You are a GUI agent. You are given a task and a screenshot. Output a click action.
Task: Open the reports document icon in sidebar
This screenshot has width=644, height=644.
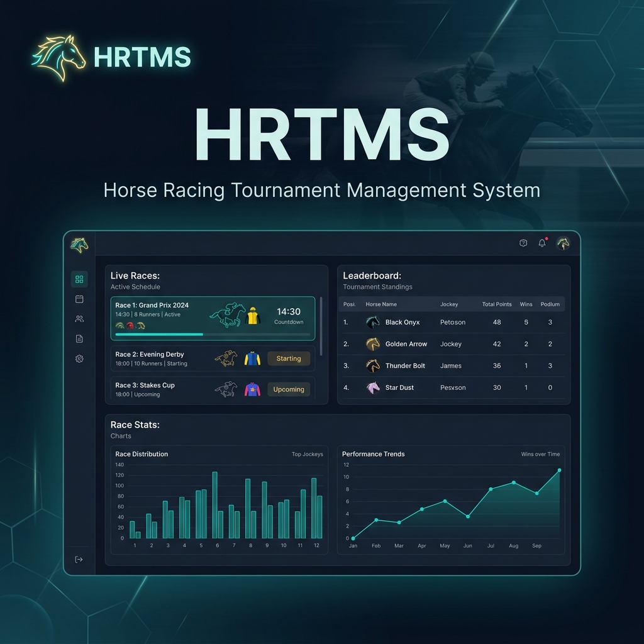click(79, 338)
